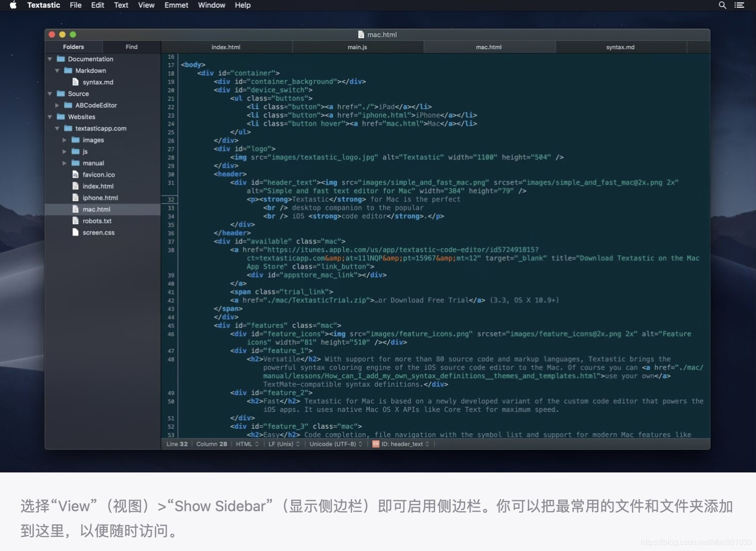
Task: Switch to the index.html tab
Action: point(226,47)
